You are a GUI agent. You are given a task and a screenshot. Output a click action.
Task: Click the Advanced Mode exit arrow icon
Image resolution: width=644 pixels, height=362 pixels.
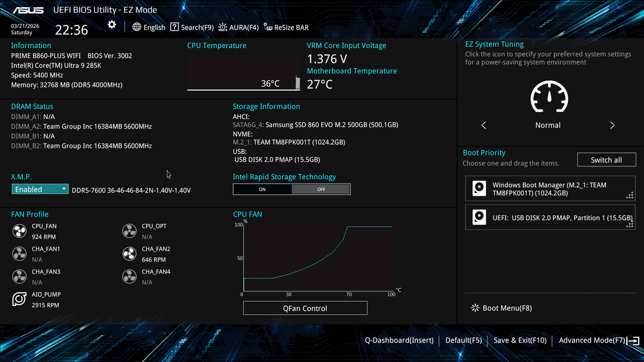pos(634,340)
